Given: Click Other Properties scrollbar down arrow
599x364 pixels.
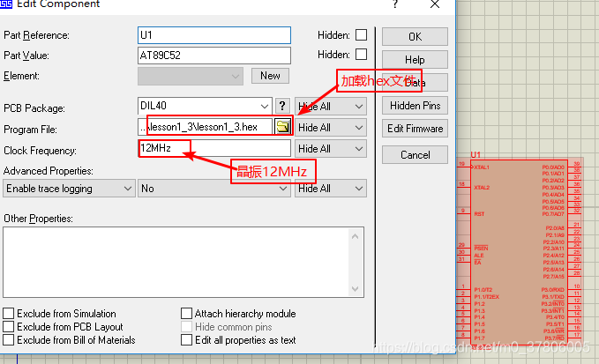Looking at the screenshot, I should point(355,289).
